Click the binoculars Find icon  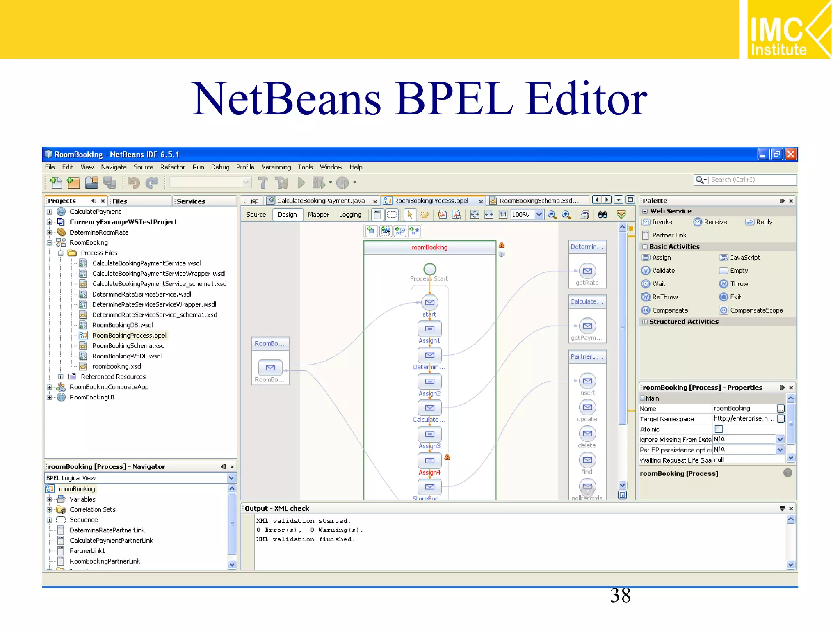pyautogui.click(x=603, y=215)
